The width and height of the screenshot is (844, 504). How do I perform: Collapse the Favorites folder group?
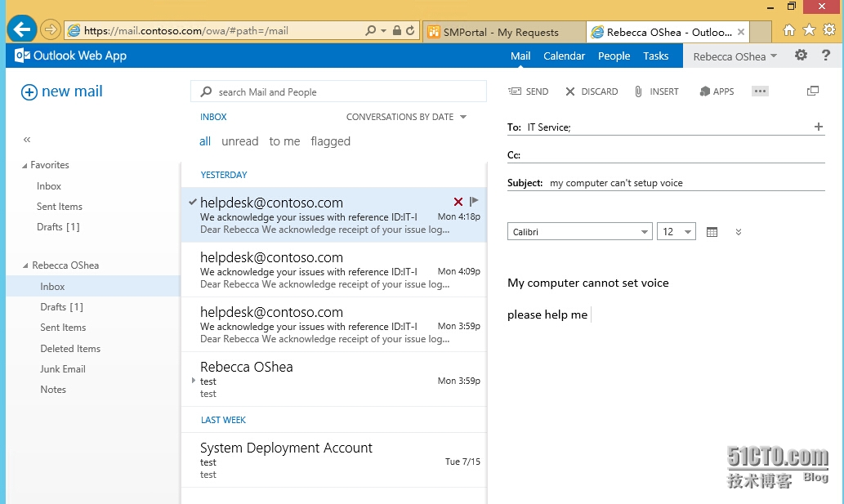(25, 166)
